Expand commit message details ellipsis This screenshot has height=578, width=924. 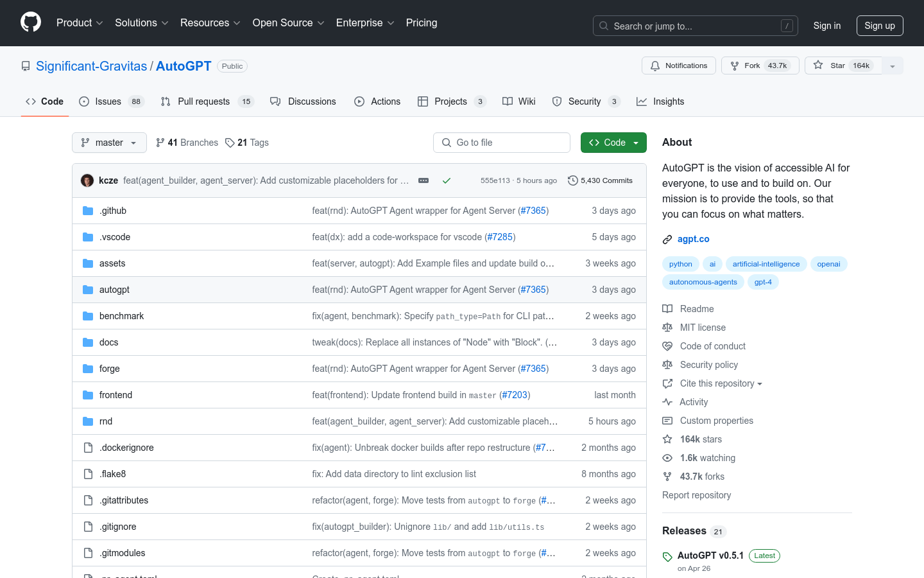tap(424, 180)
